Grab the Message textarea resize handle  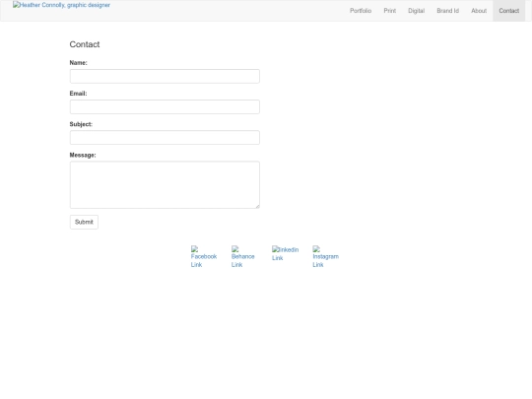257,206
